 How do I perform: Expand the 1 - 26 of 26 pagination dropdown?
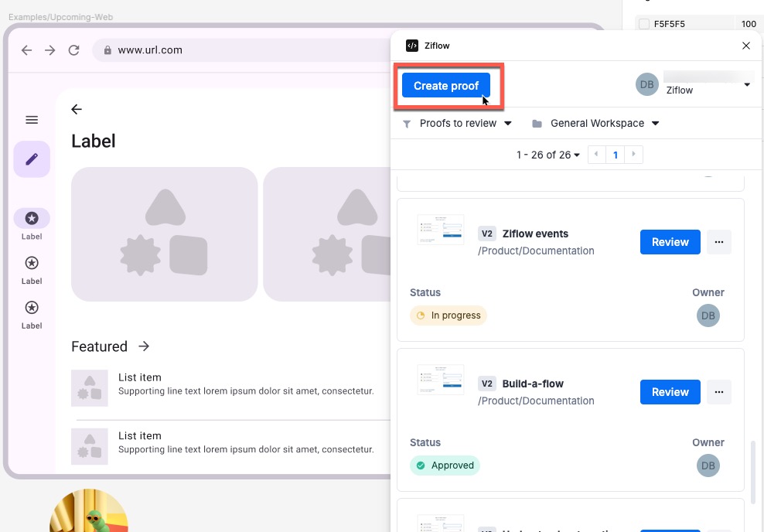[548, 155]
